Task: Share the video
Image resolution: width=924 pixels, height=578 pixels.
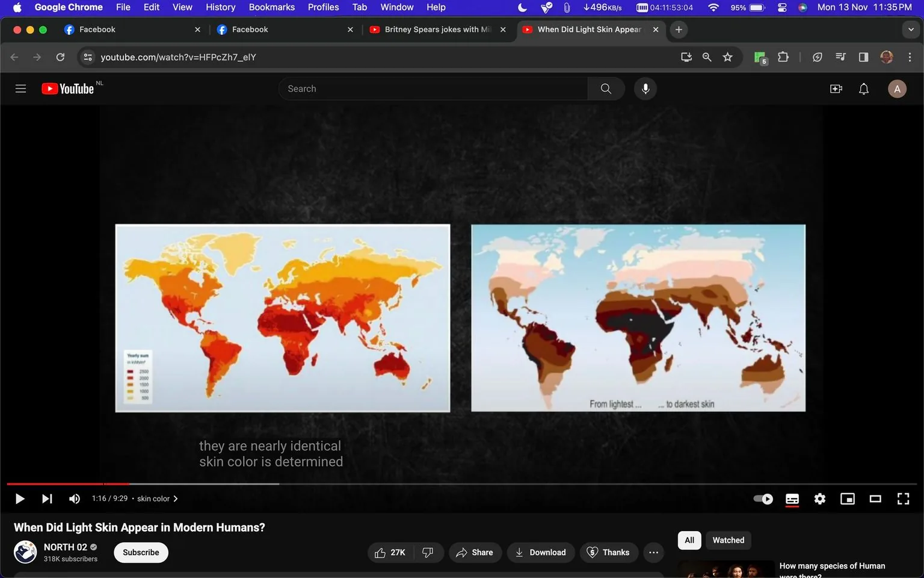Action: tap(475, 552)
